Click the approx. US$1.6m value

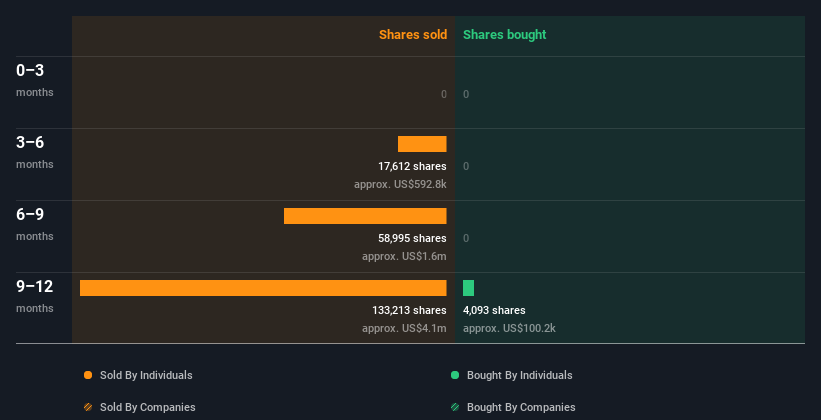point(404,257)
